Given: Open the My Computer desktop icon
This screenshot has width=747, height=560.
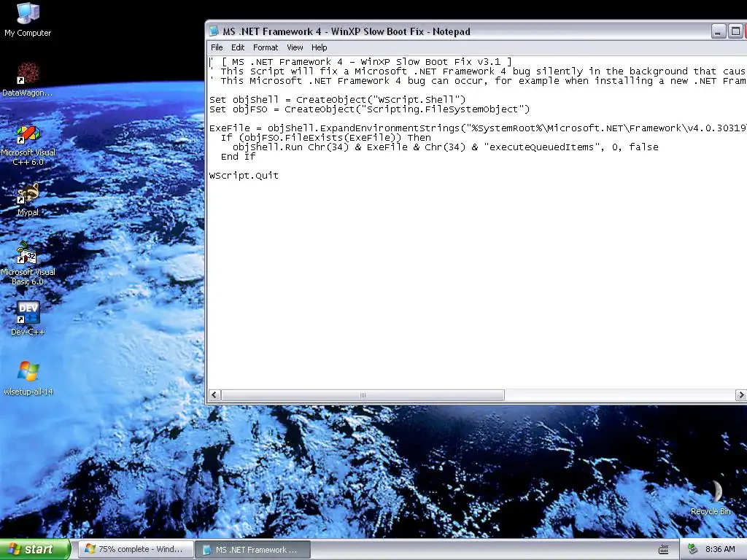Looking at the screenshot, I should (x=28, y=20).
